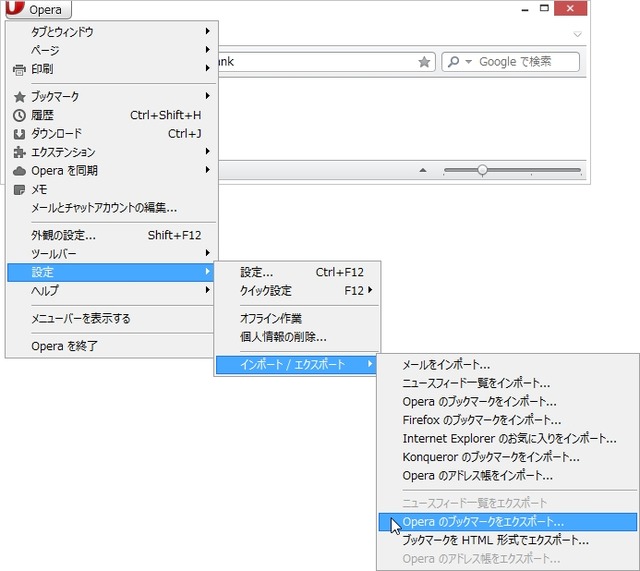Click the Opera menu button

pos(39,9)
